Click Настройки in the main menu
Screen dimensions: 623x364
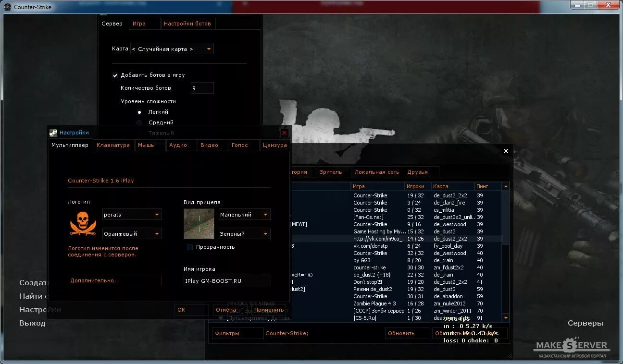tap(40, 310)
